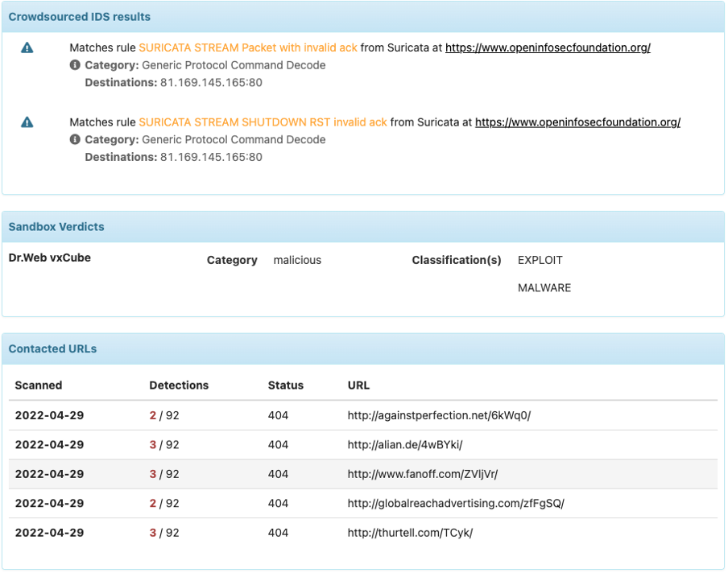Click the www.fanoff.com/ZVljVr/ URL

click(x=423, y=474)
